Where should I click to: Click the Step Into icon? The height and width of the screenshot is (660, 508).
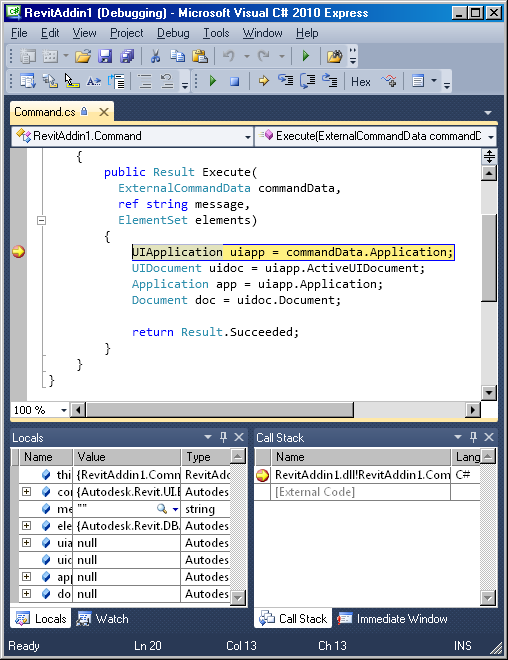coord(285,80)
